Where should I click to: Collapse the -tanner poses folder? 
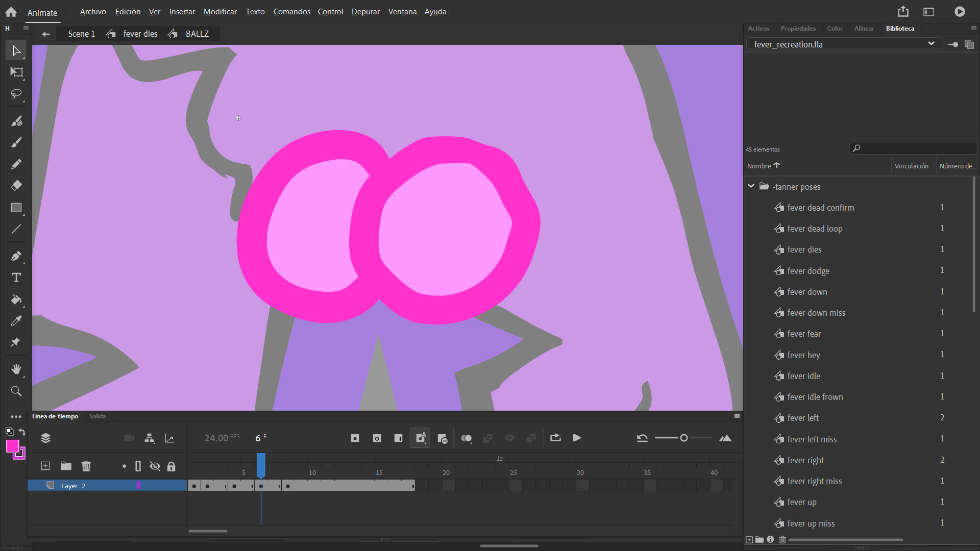coord(751,186)
